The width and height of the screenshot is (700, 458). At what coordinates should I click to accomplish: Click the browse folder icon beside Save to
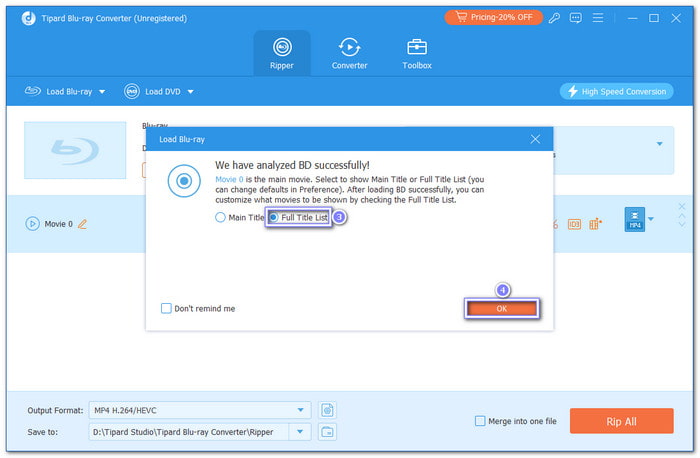pyautogui.click(x=327, y=431)
